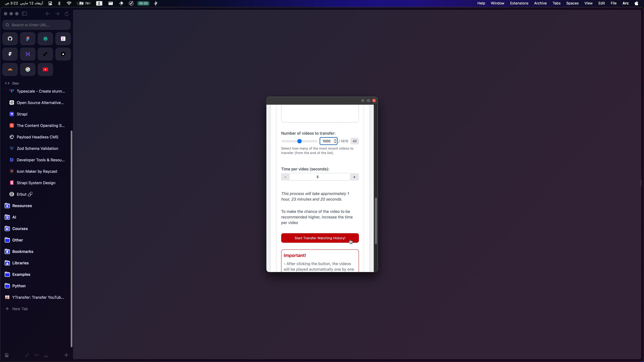
Task: Click the All videos button
Action: (x=355, y=141)
